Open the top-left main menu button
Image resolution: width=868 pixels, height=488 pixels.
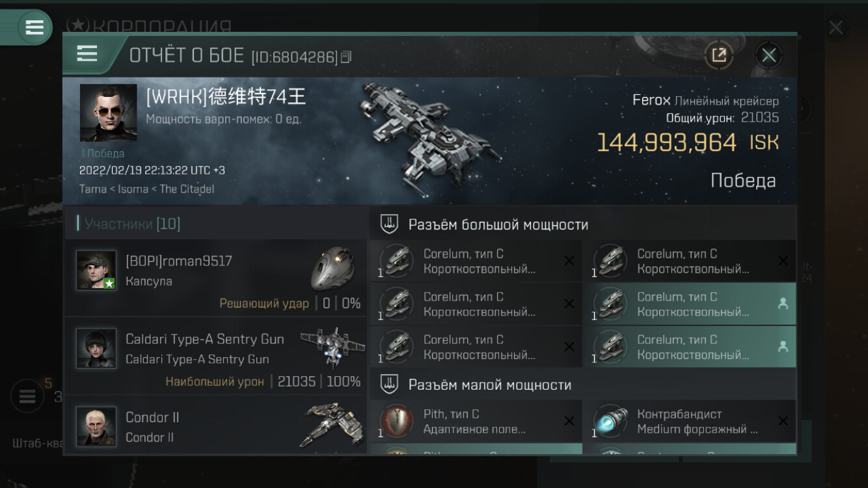tap(34, 27)
